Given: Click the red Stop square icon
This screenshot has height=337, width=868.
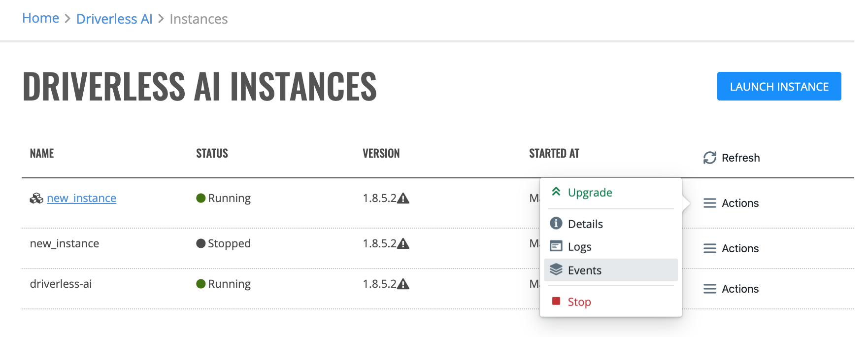Looking at the screenshot, I should [556, 301].
